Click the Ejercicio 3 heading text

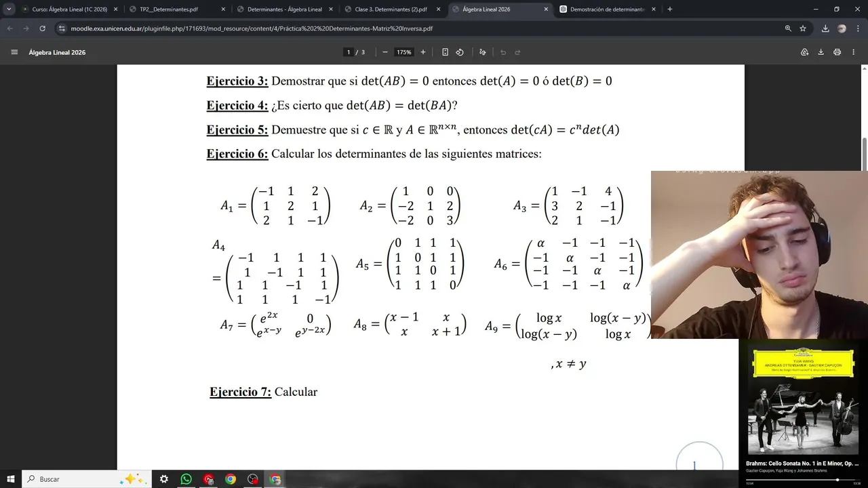[237, 81]
